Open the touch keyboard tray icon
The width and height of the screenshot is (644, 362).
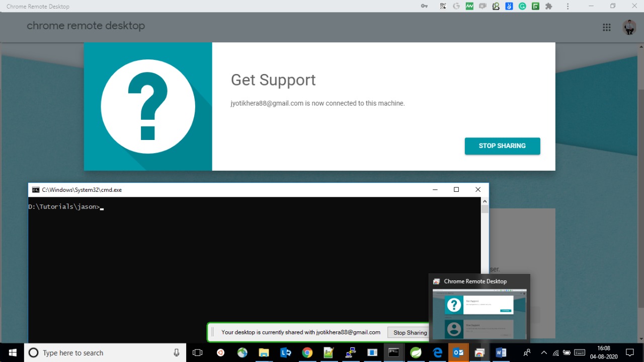(x=580, y=352)
